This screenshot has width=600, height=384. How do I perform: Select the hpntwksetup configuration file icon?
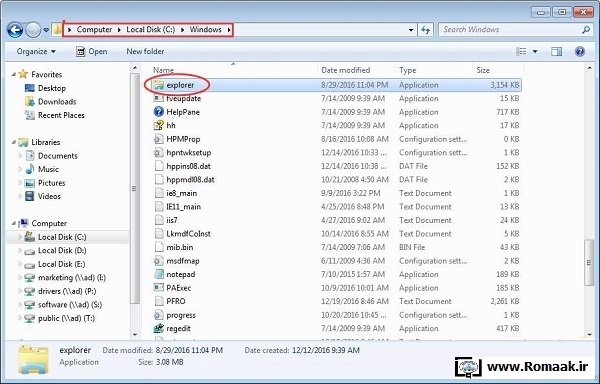[x=159, y=153]
